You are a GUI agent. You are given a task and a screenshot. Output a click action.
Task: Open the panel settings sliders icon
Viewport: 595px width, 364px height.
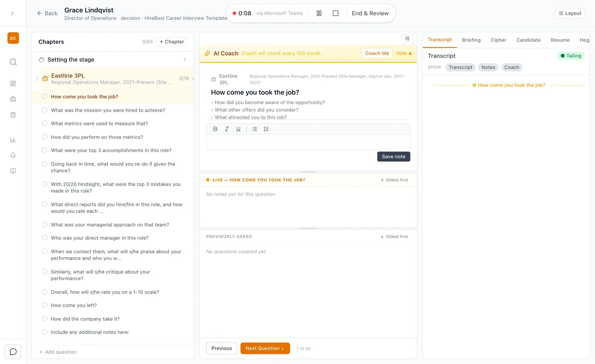[407, 39]
